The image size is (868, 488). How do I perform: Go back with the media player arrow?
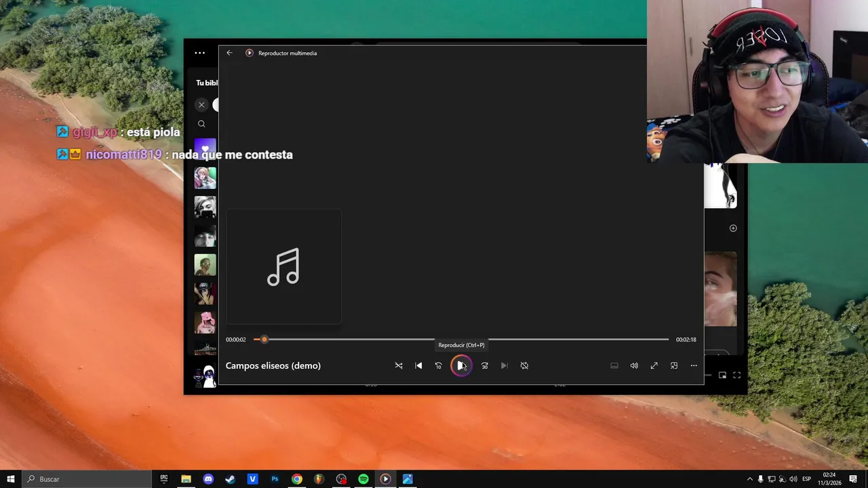pos(229,53)
